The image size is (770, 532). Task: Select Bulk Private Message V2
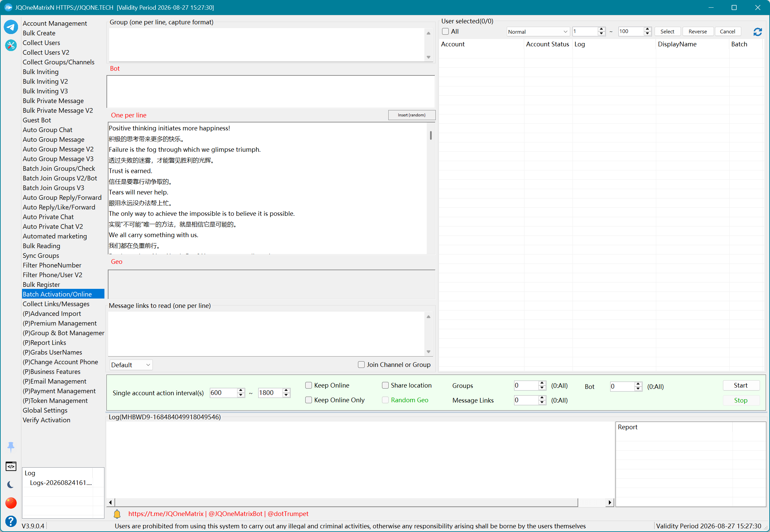58,110
